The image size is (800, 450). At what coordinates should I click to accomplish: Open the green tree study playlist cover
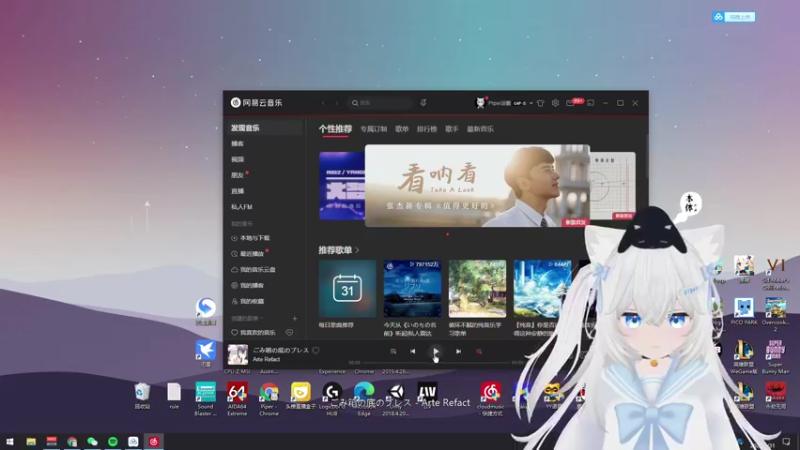(478, 289)
